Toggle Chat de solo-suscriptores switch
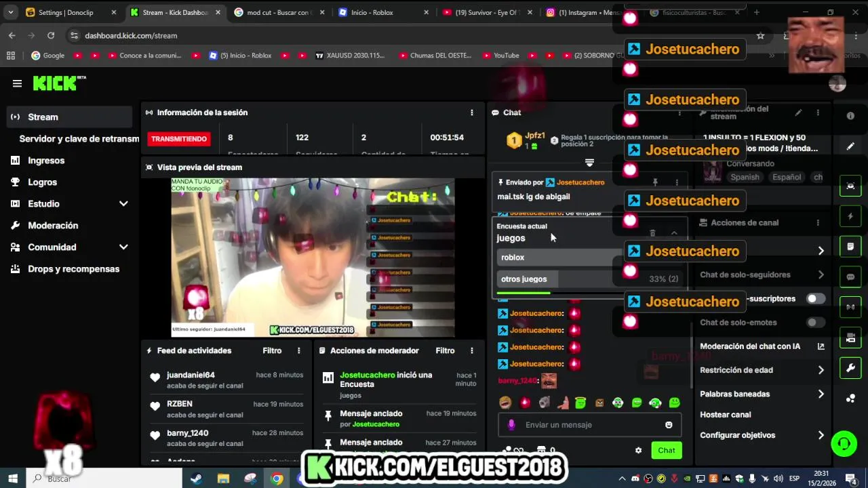Viewport: 868px width, 488px height. coord(816,299)
